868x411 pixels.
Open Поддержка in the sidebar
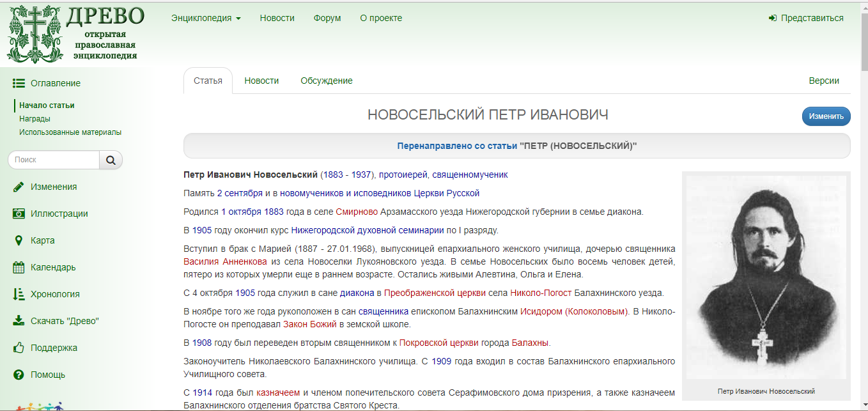(x=54, y=348)
